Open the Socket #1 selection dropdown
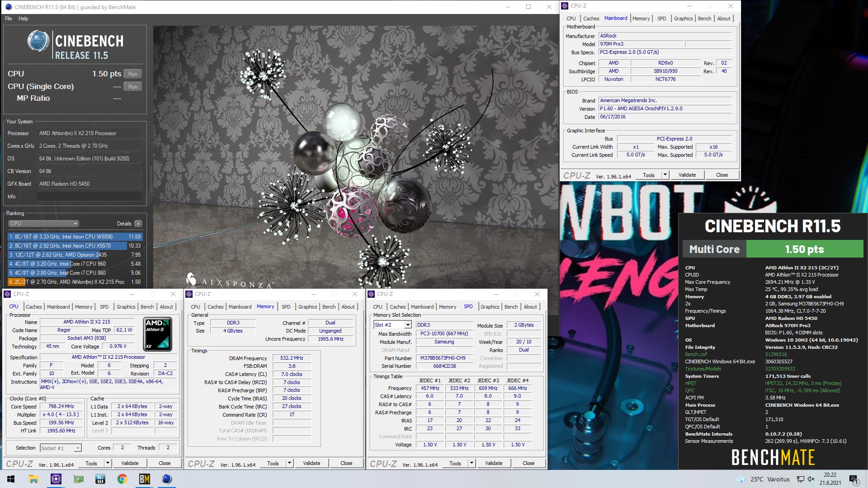Viewport: 868px width, 488px height. pyautogui.click(x=61, y=448)
